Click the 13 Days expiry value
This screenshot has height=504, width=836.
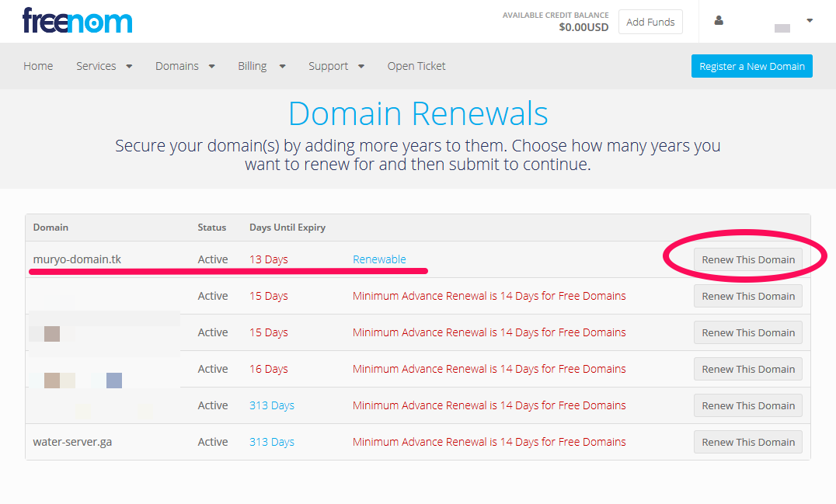coord(268,259)
